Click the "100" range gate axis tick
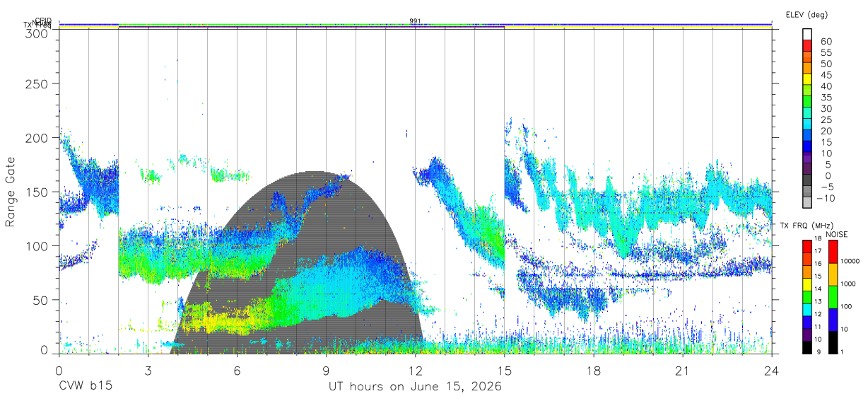The image size is (868, 401). pos(37,245)
